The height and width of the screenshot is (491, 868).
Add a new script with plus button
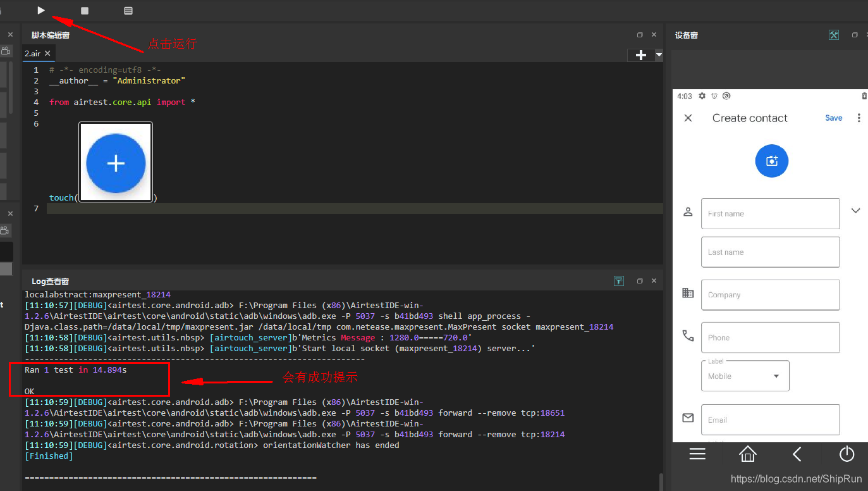coord(640,55)
